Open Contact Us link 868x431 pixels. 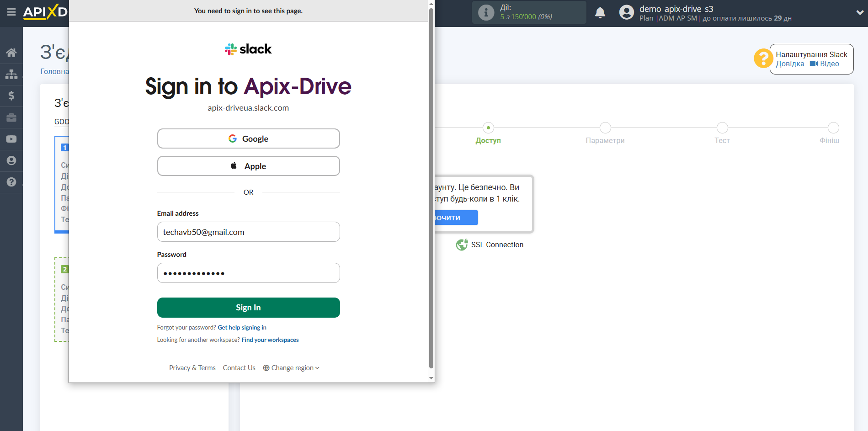point(239,368)
